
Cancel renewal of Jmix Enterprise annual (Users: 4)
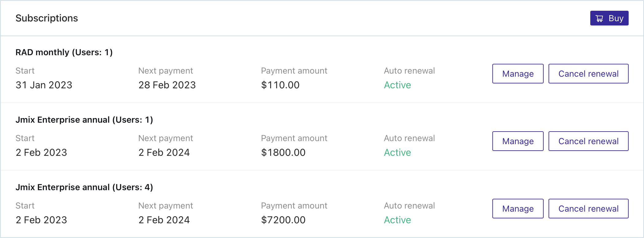[x=588, y=209]
